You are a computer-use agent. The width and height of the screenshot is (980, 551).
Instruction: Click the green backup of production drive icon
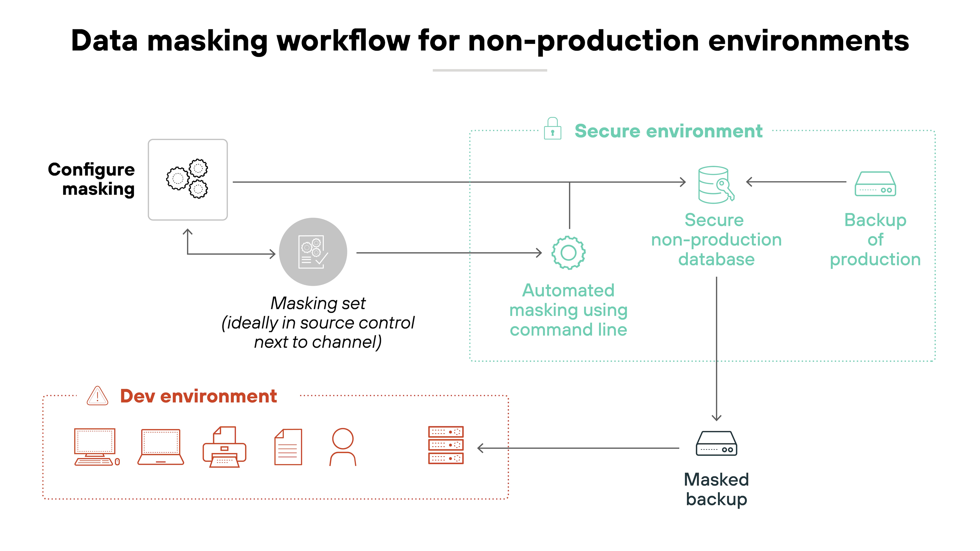tap(875, 184)
